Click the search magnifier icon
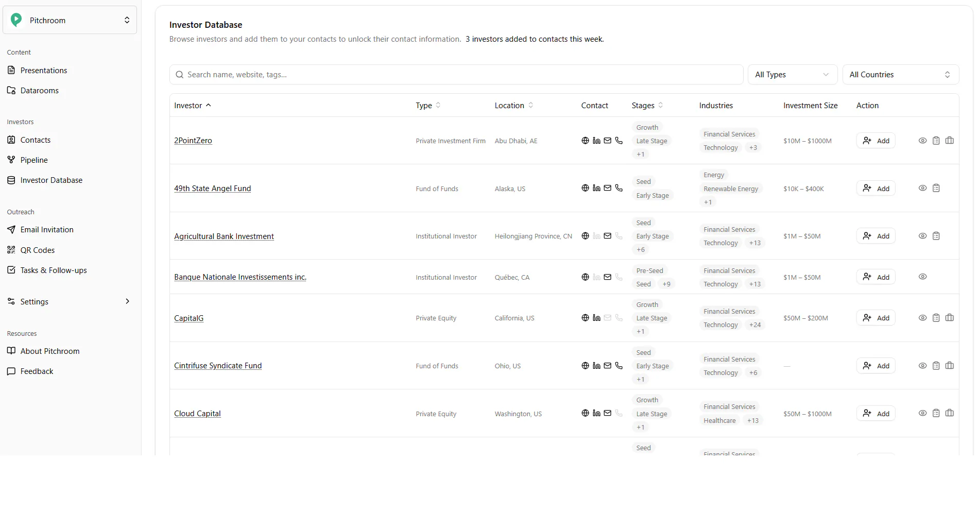This screenshot has width=980, height=529. click(x=180, y=75)
